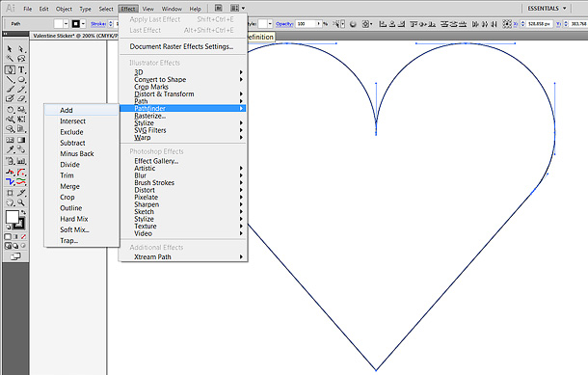Click the X position value field
Image resolution: width=588 pixels, height=375 pixels.
pyautogui.click(x=539, y=24)
